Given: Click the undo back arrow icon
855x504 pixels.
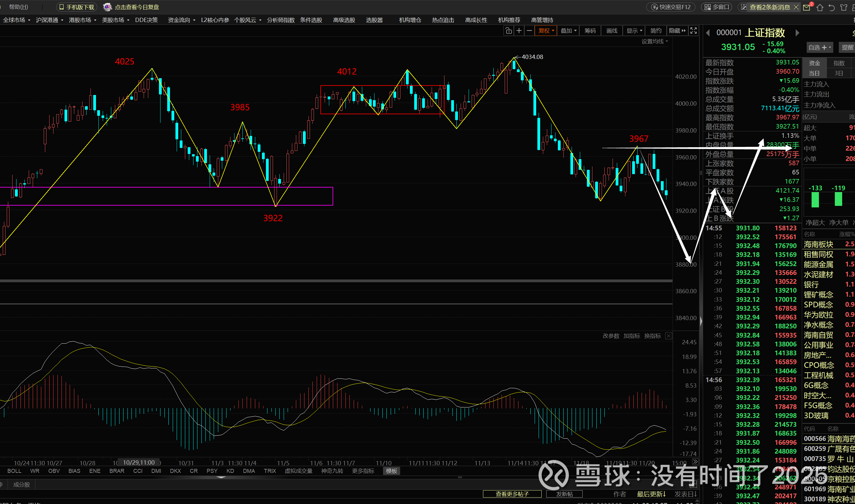Looking at the screenshot, I should click(x=831, y=7).
